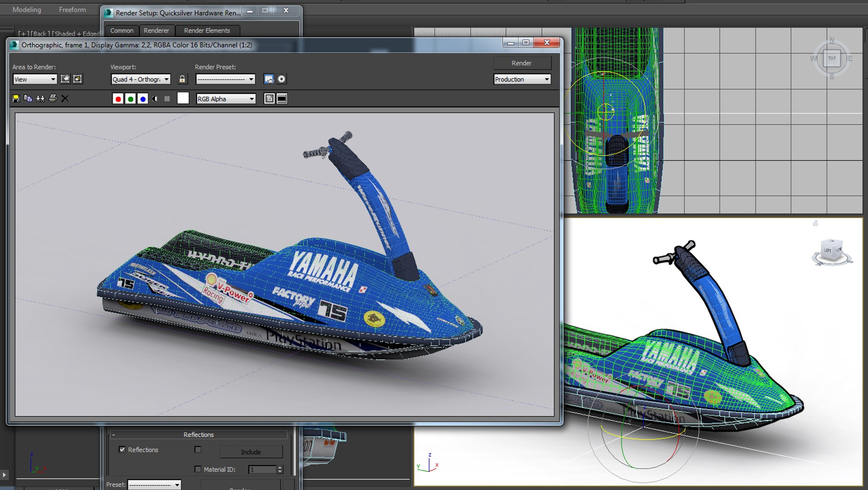Open Environment and Effects dialog icon
This screenshot has height=490, width=868.
[x=282, y=79]
